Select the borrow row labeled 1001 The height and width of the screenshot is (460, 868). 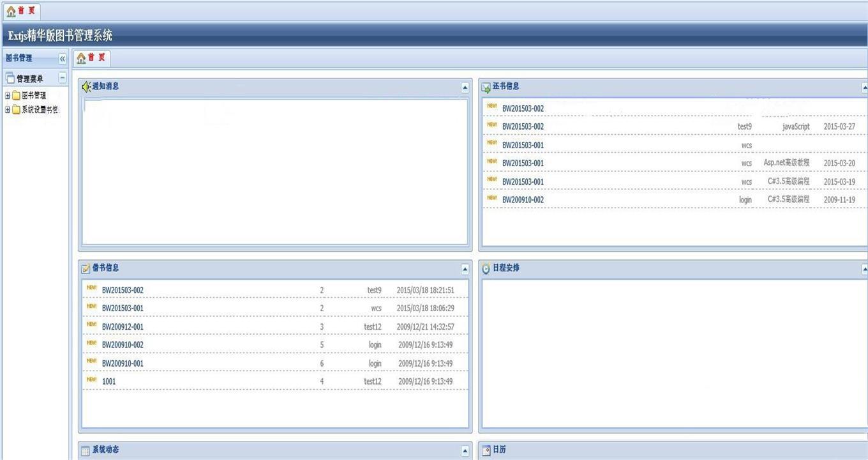click(109, 381)
